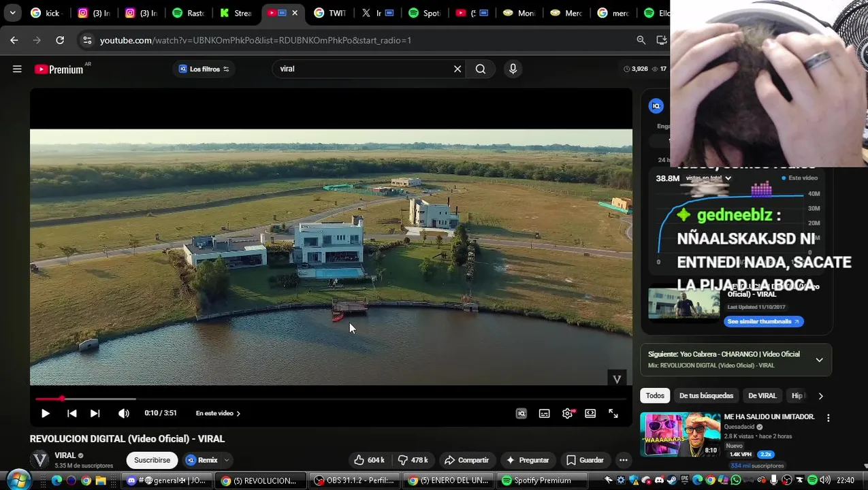This screenshot has width=868, height=490.
Task: Select the 'De tus búsquedas' chip
Action: click(x=706, y=395)
